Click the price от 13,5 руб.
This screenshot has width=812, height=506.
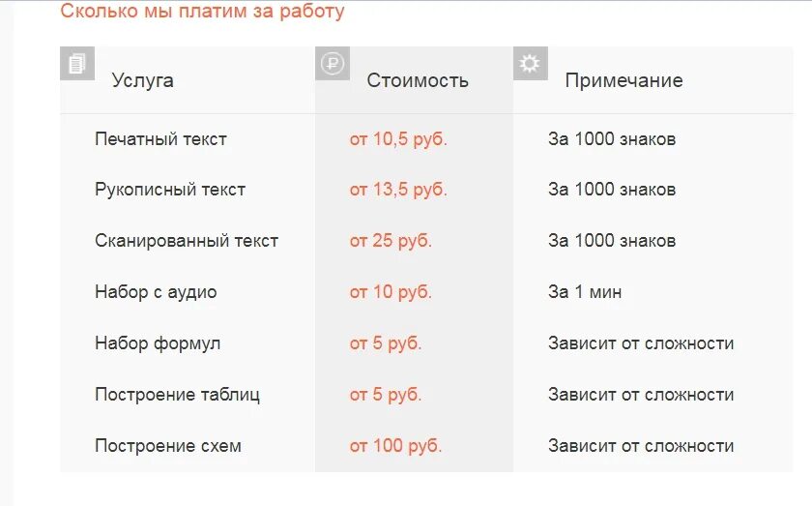398,190
